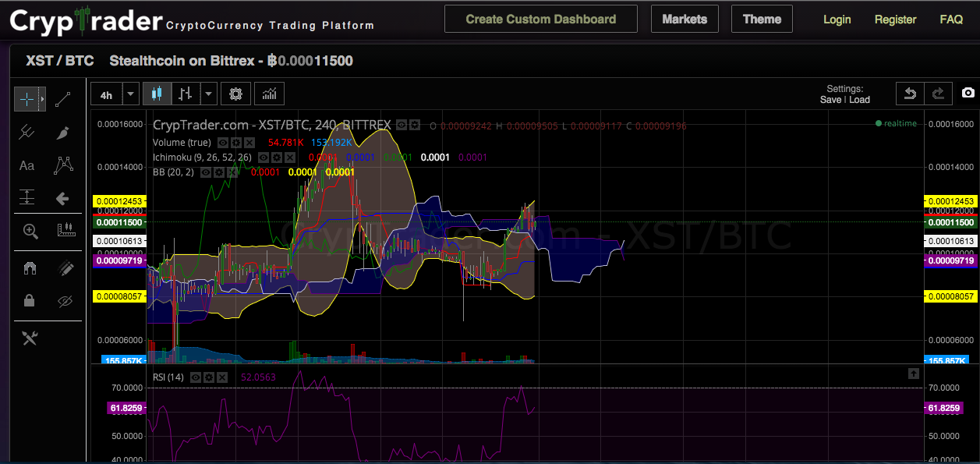Activate the zoom-in magnifier tool
This screenshot has height=464, width=980.
pos(30,231)
